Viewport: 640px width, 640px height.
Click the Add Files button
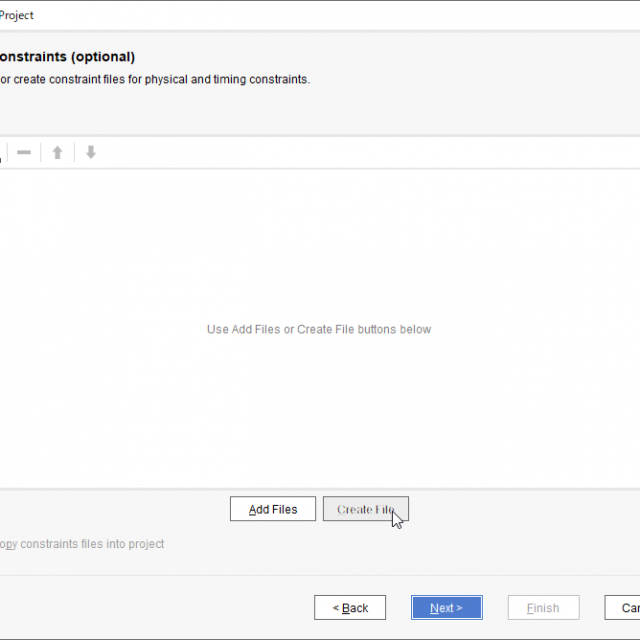pos(272,509)
